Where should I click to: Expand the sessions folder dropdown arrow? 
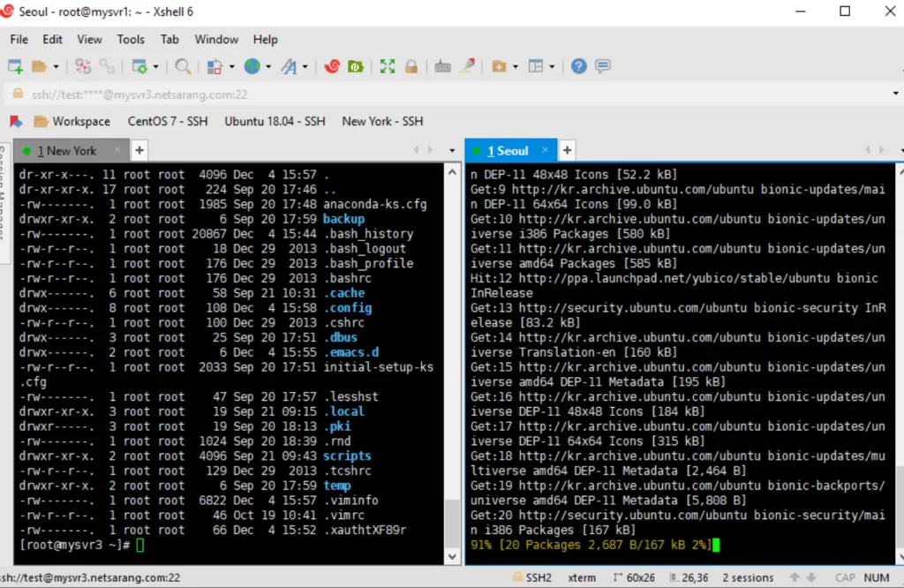coord(56,66)
